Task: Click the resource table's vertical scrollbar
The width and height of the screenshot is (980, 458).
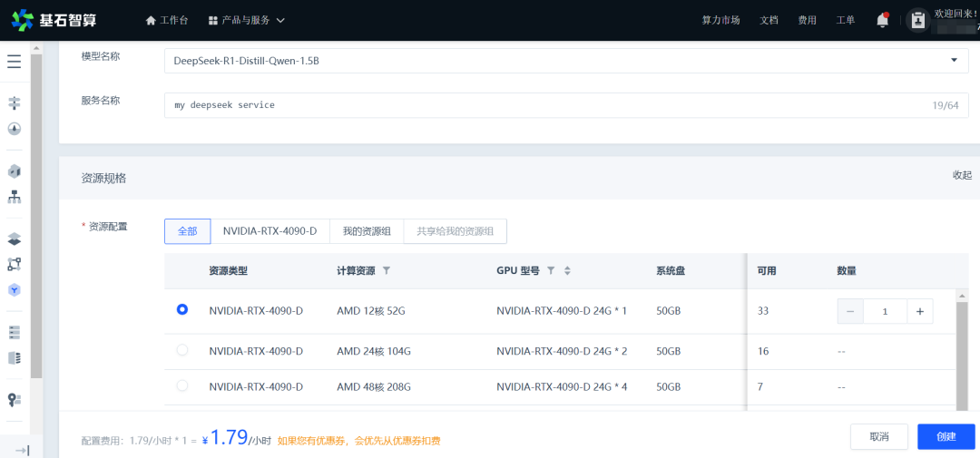Action: [x=962, y=356]
